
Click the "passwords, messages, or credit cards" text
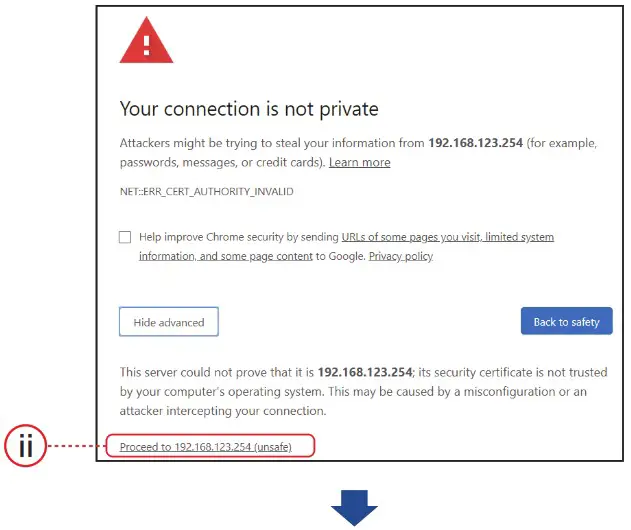tap(220, 162)
